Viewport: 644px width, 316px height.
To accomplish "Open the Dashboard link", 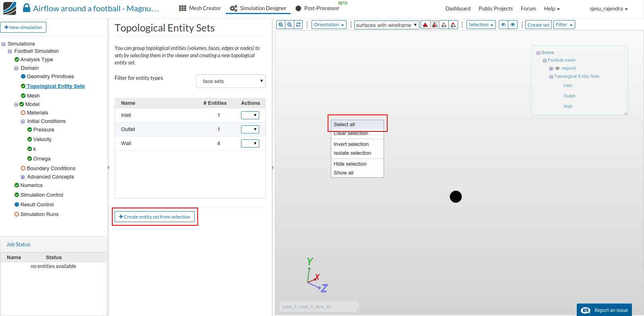I will 458,8.
